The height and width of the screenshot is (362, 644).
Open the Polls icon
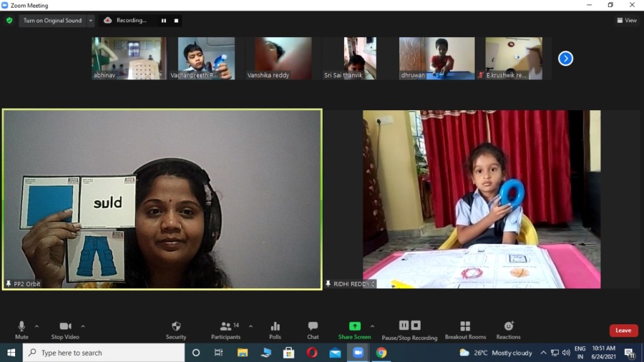(275, 327)
